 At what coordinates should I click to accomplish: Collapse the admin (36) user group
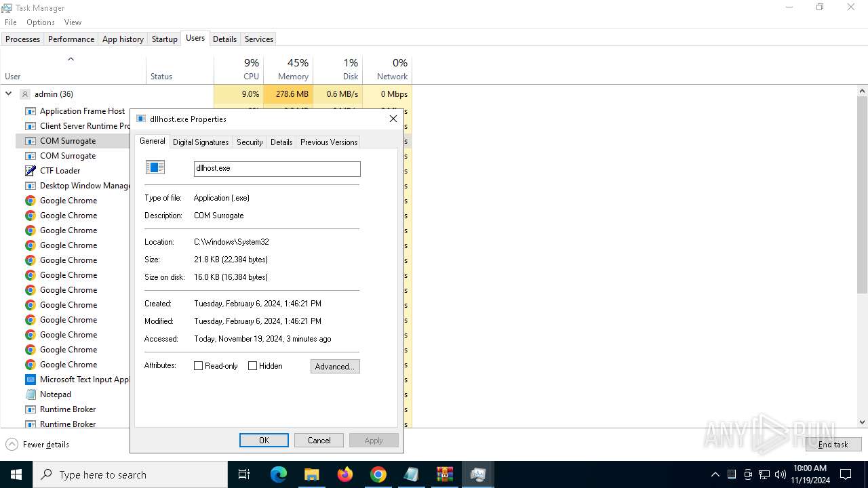pyautogui.click(x=9, y=94)
